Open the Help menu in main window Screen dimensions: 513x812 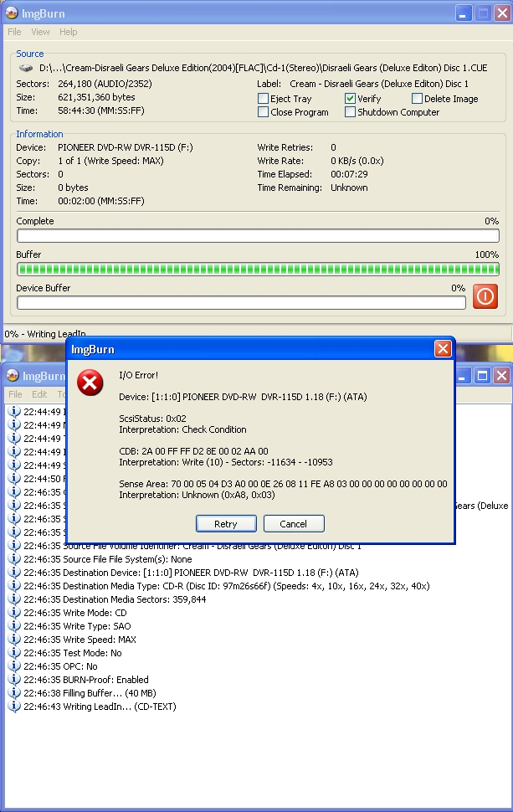click(x=69, y=32)
